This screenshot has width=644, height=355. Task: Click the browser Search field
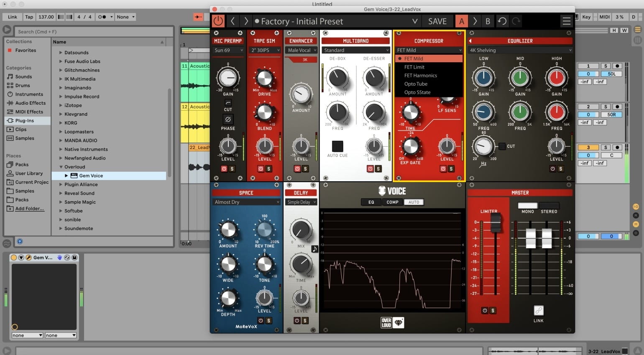[94, 31]
